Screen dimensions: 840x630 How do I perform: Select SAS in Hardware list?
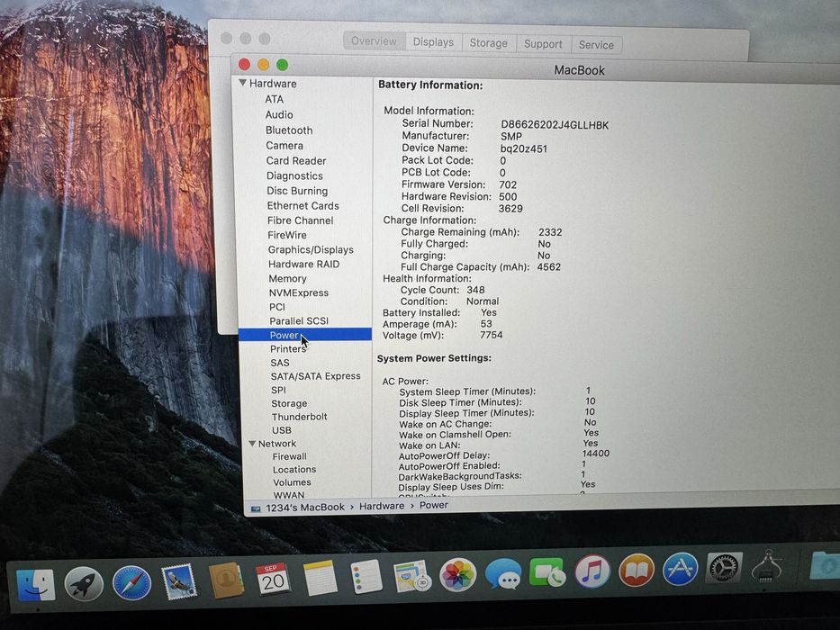click(280, 363)
